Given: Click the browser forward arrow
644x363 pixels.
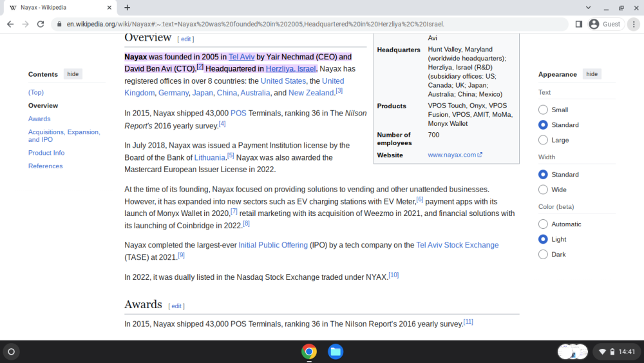Looking at the screenshot, I should coord(26,25).
